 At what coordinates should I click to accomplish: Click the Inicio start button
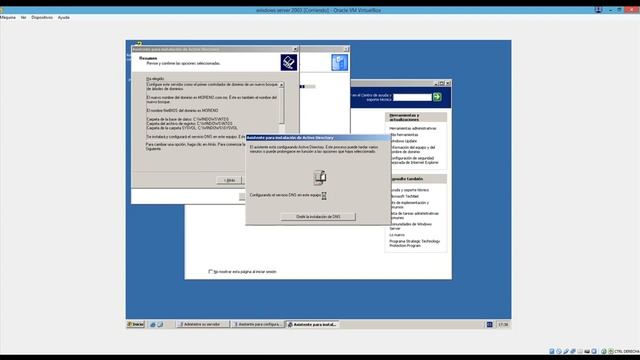(x=136, y=324)
